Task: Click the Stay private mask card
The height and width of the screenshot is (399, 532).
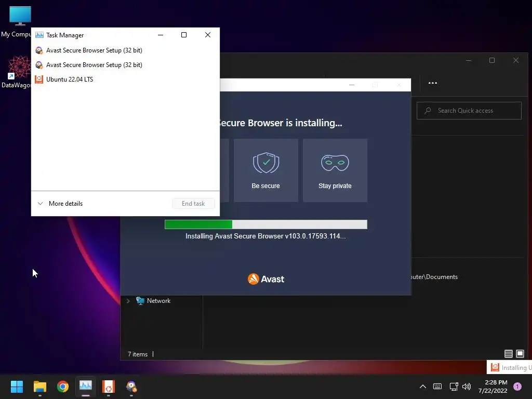Action: (x=335, y=170)
